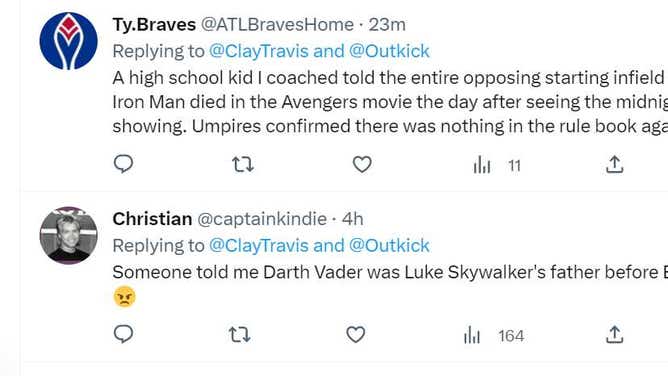This screenshot has height=376, width=668.
Task: Reply to Ty.Braves tweet
Action: [x=124, y=164]
